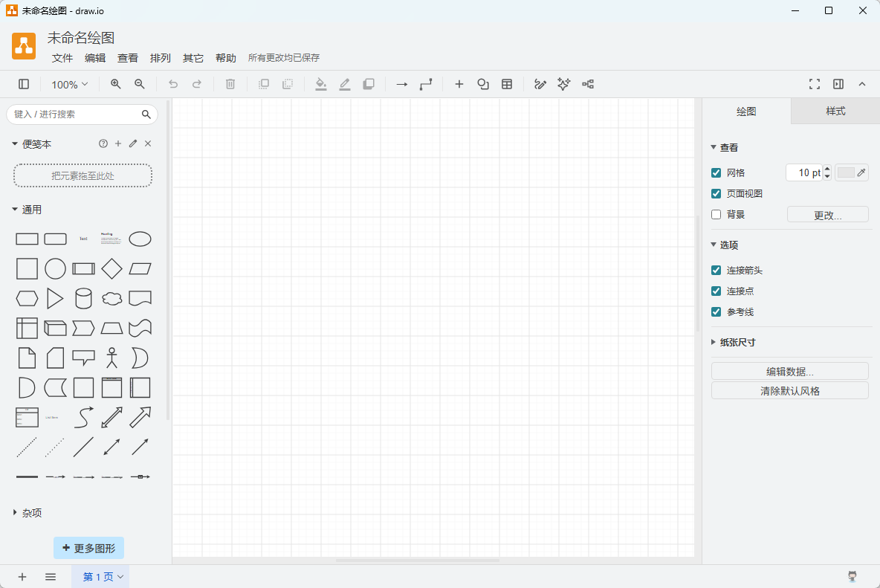The width and height of the screenshot is (880, 588).
Task: Open the 100% zoom dropdown
Action: click(70, 85)
